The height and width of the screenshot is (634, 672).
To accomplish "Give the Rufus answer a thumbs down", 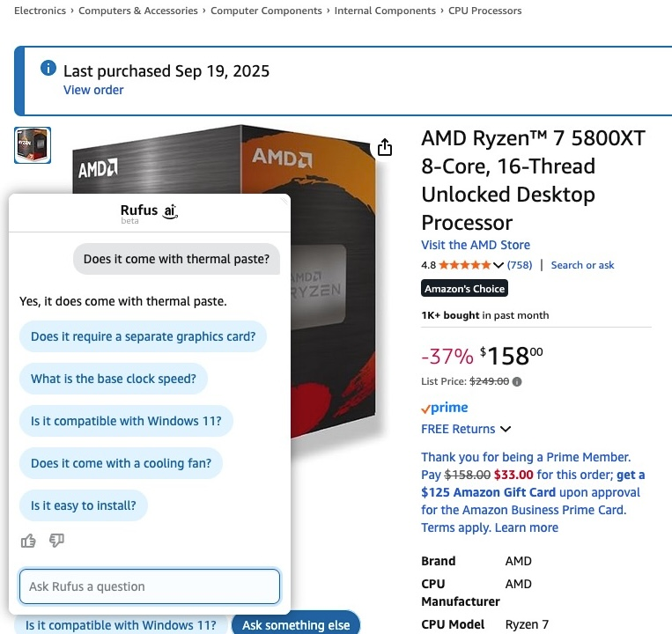I will (x=57, y=541).
